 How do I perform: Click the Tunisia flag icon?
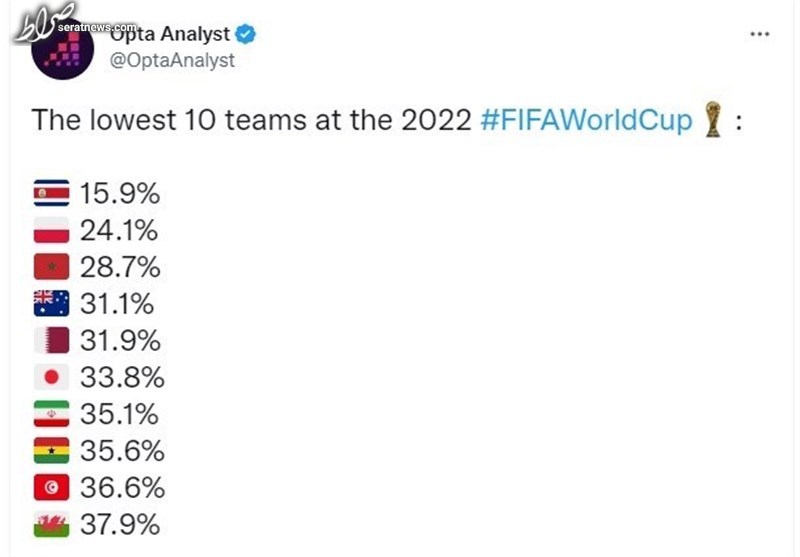pyautogui.click(x=52, y=487)
